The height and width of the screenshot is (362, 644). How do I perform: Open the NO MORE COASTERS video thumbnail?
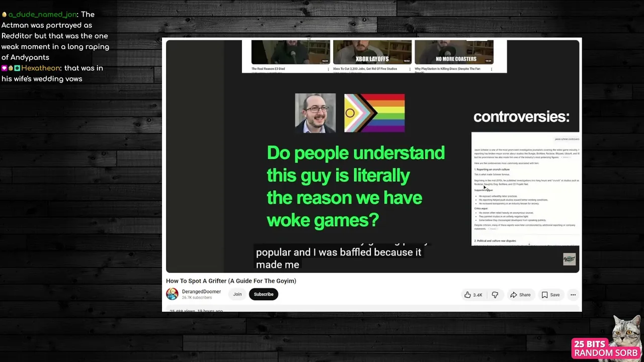[x=454, y=52]
